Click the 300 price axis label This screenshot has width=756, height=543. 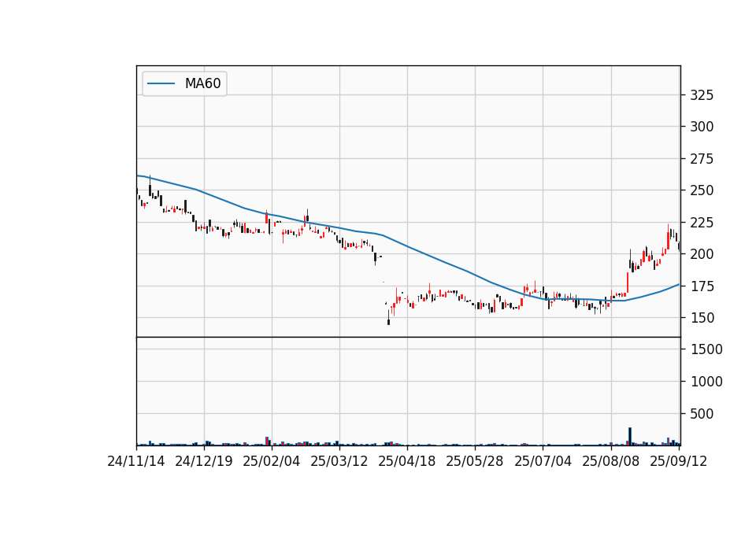(702, 127)
